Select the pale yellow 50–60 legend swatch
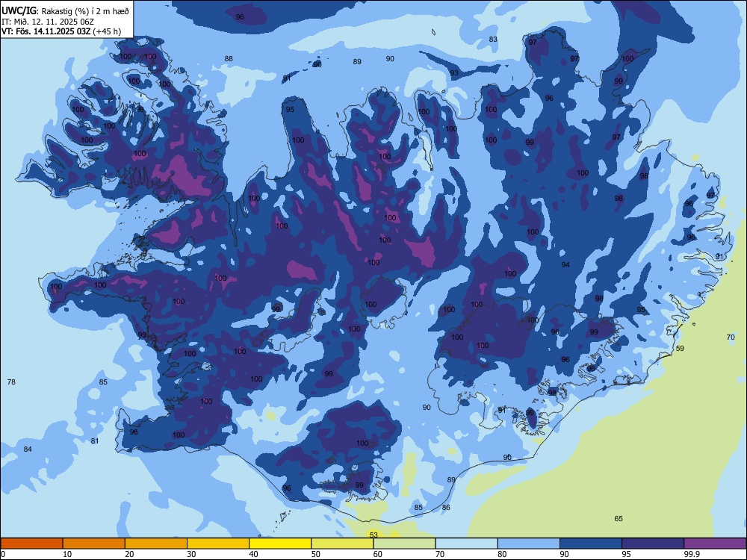The width and height of the screenshot is (747, 560). 342,544
